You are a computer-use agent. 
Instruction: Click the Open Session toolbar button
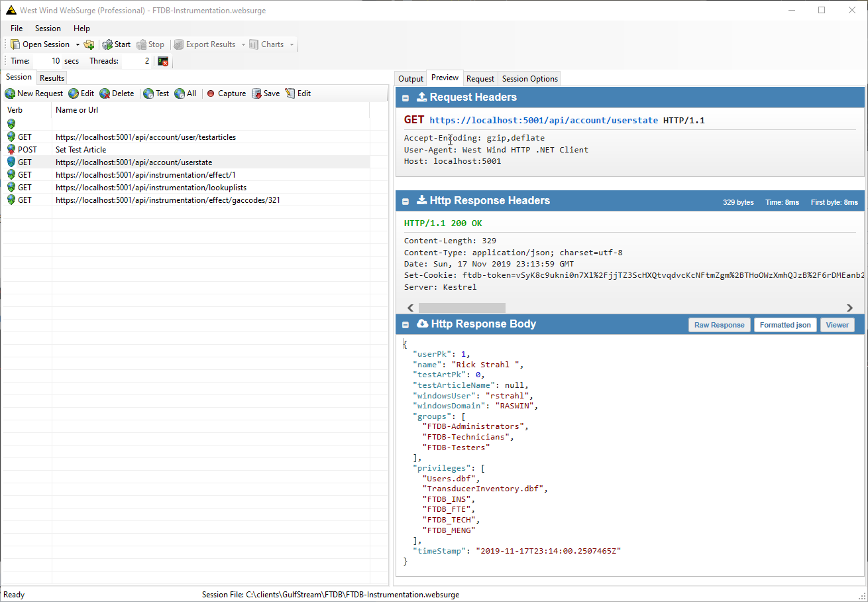coord(40,44)
